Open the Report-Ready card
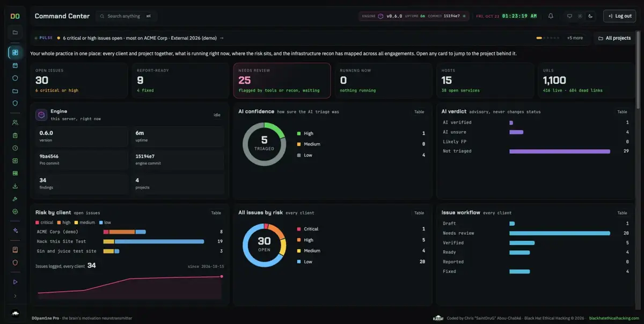644x324 pixels. coord(180,81)
